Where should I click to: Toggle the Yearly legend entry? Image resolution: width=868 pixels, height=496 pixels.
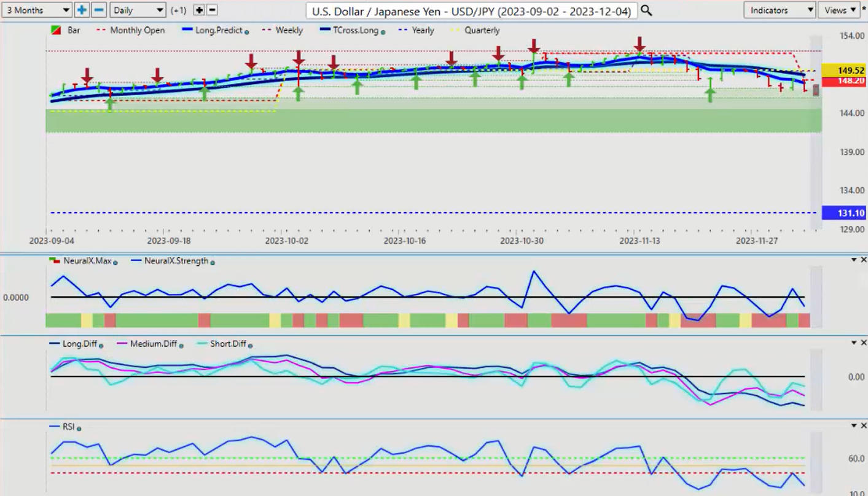pyautogui.click(x=417, y=30)
